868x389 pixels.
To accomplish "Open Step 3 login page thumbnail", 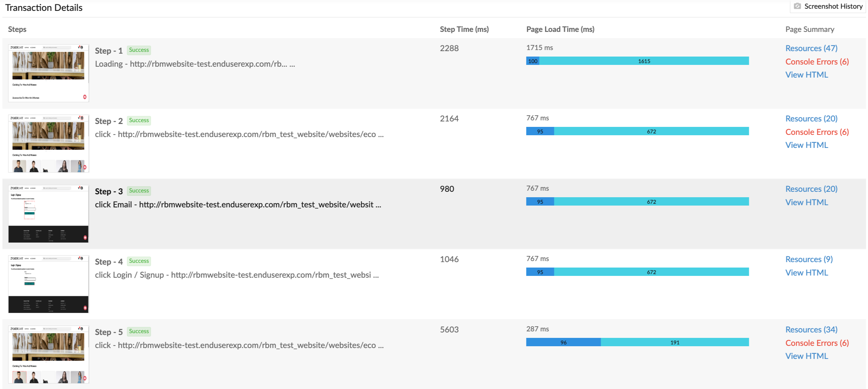I will pos(49,214).
